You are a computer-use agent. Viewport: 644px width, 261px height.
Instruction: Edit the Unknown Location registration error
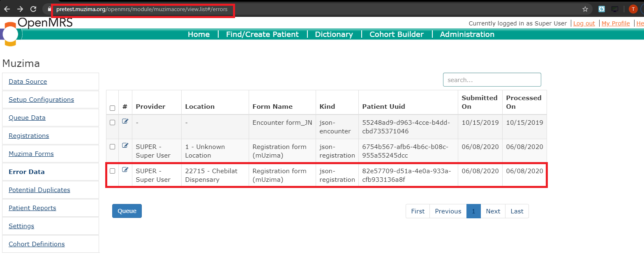coord(125,146)
